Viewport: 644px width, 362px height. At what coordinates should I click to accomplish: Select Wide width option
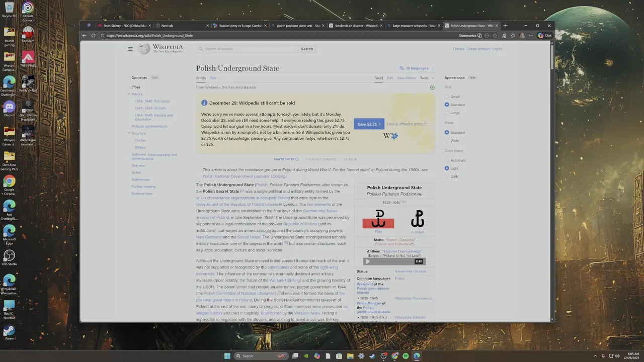coord(447,140)
